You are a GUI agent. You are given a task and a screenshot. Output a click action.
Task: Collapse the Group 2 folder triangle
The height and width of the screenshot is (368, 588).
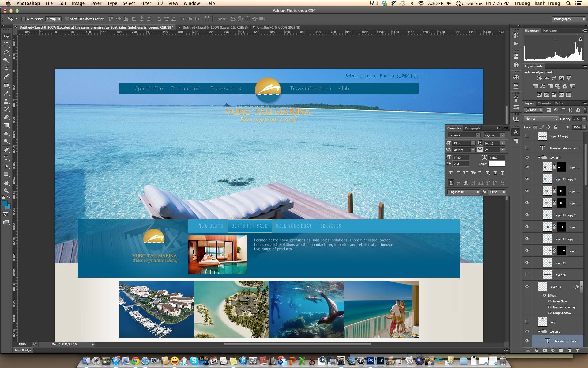click(x=539, y=332)
